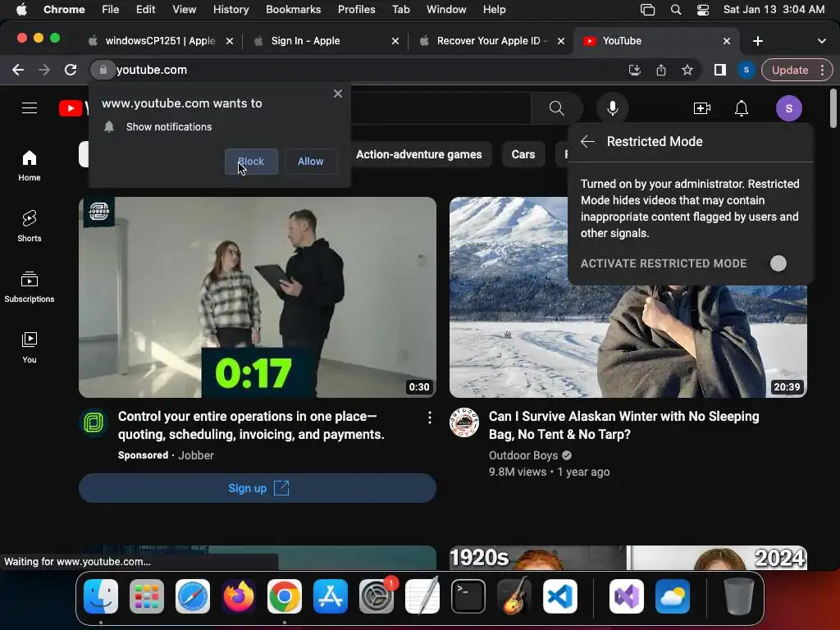Open the YouTube notifications bell
Screen dimensions: 840x630
tap(742, 108)
